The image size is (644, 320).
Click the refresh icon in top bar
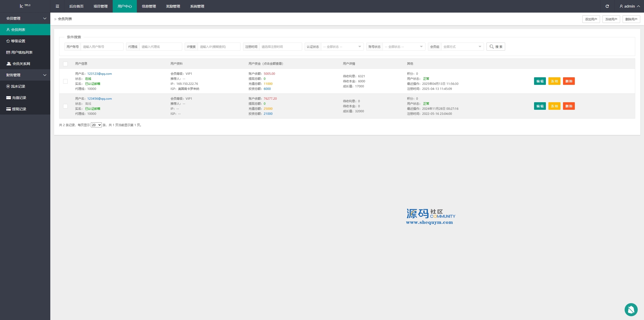pyautogui.click(x=607, y=6)
